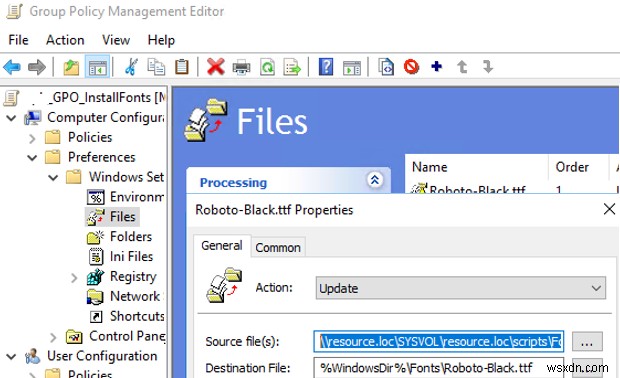
Task: Click the Move item up arrow icon
Action: pyautogui.click(x=462, y=67)
